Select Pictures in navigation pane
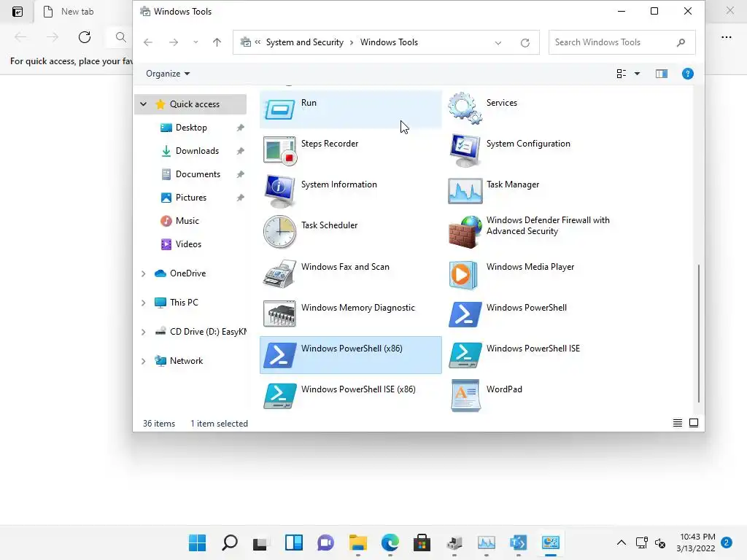747x560 pixels. tap(190, 198)
